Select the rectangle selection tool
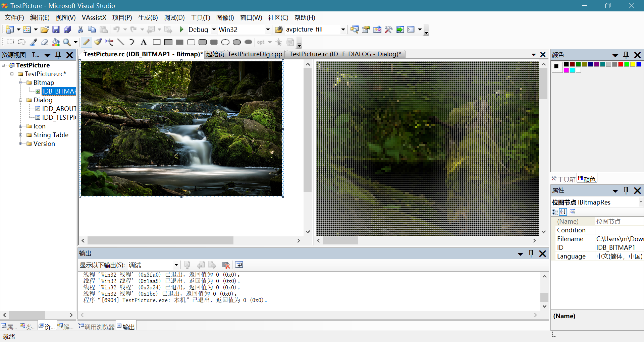 [x=10, y=42]
